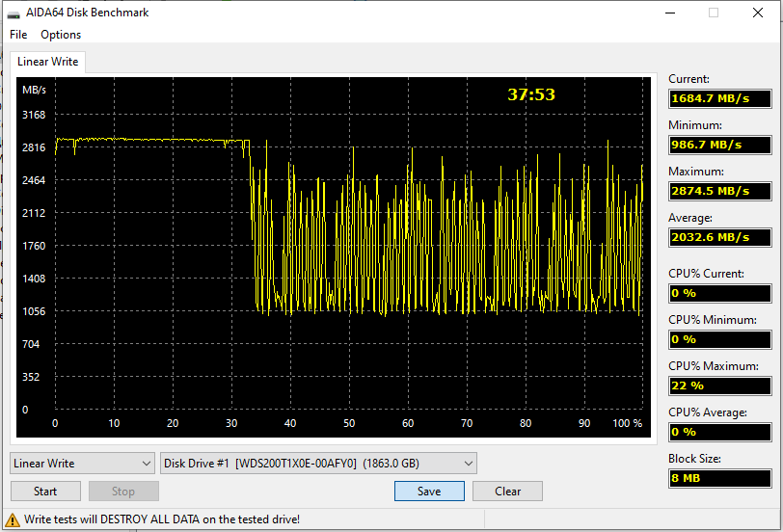The height and width of the screenshot is (532, 783).
Task: Click the Minimum speed value 986.7 MB/s
Action: [720, 145]
